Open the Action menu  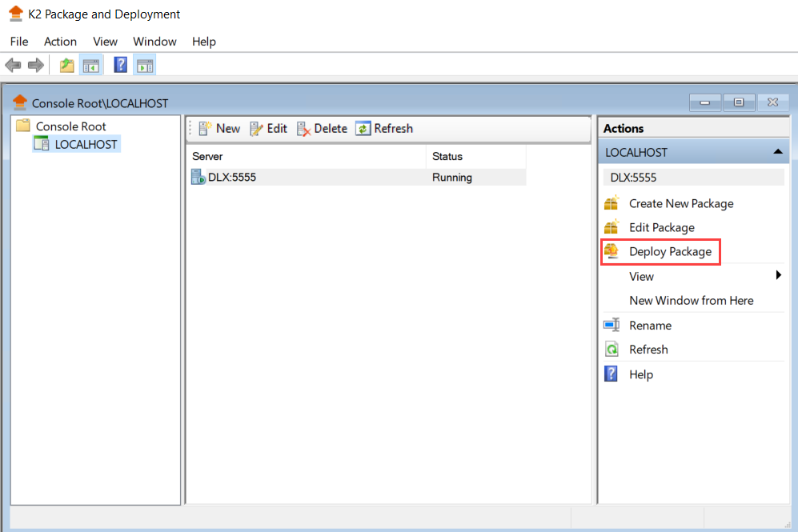click(x=60, y=42)
